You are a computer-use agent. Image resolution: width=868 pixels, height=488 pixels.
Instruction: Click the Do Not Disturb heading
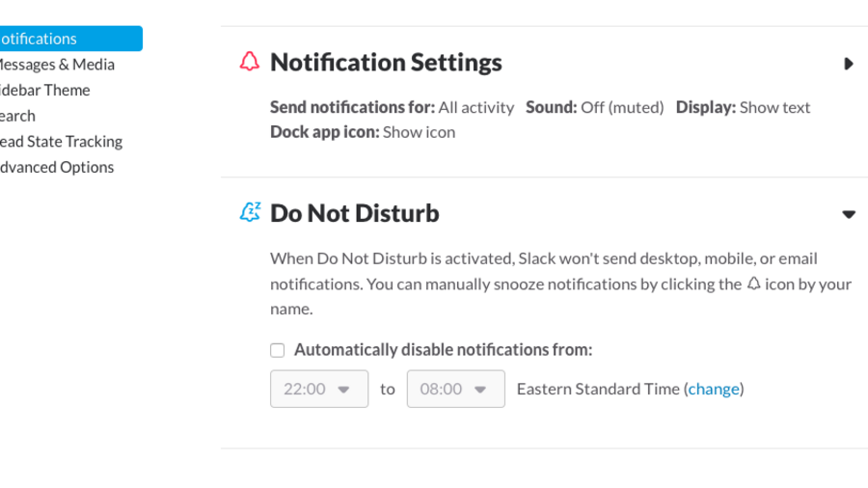click(354, 213)
